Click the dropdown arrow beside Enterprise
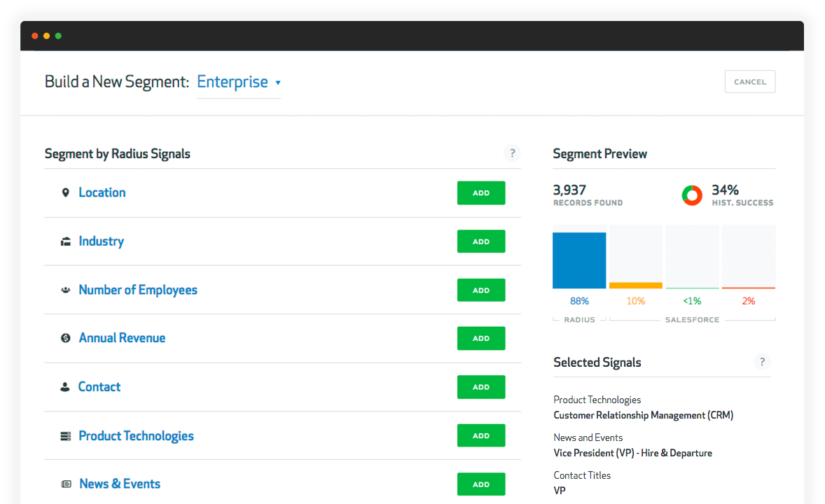The image size is (825, 504). coord(278,83)
